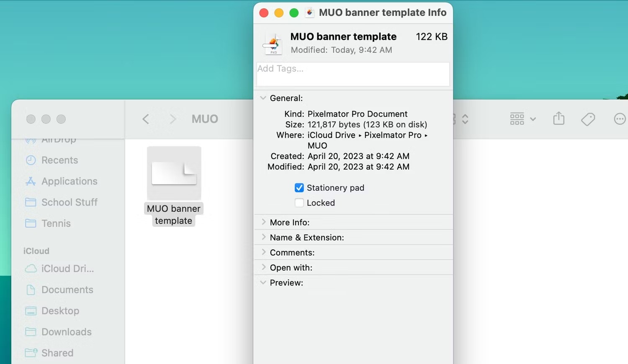Click the Downloads folder icon in sidebar
628x364 pixels.
(x=31, y=332)
